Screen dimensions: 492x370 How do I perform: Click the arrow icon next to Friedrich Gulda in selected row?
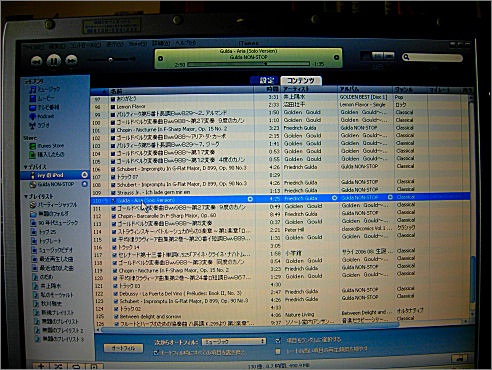point(334,198)
